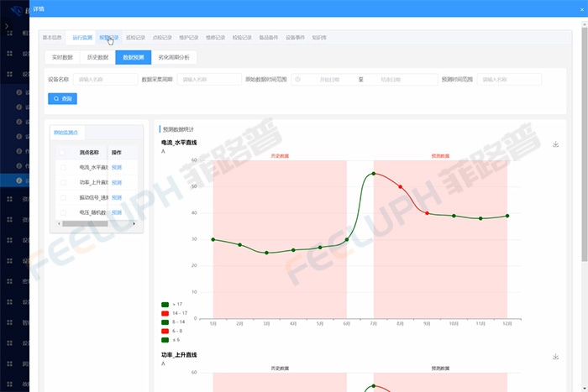This screenshot has width=588, height=392.
Task: Open the 点检记录 tab
Action: point(162,38)
